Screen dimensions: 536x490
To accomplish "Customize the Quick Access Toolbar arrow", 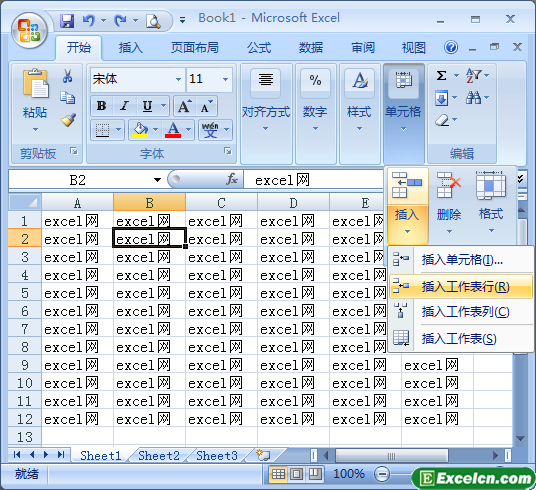I will (183, 21).
